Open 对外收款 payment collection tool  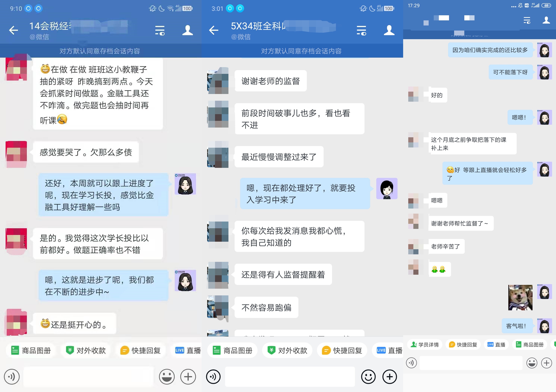(x=86, y=350)
